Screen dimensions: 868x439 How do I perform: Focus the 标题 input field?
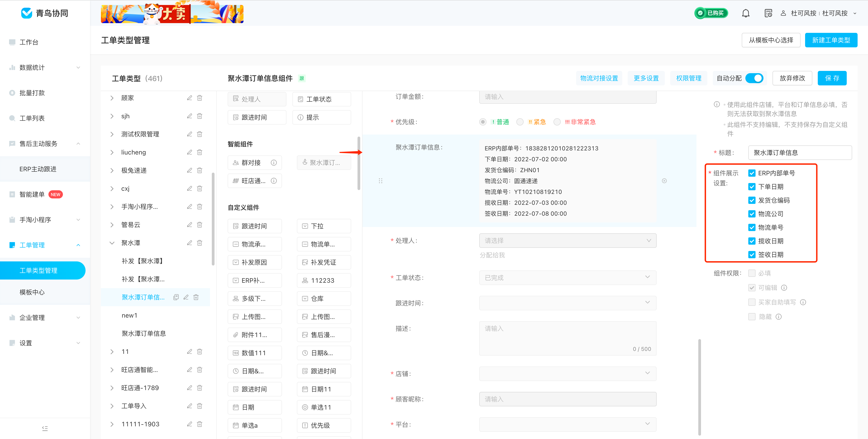pos(800,152)
